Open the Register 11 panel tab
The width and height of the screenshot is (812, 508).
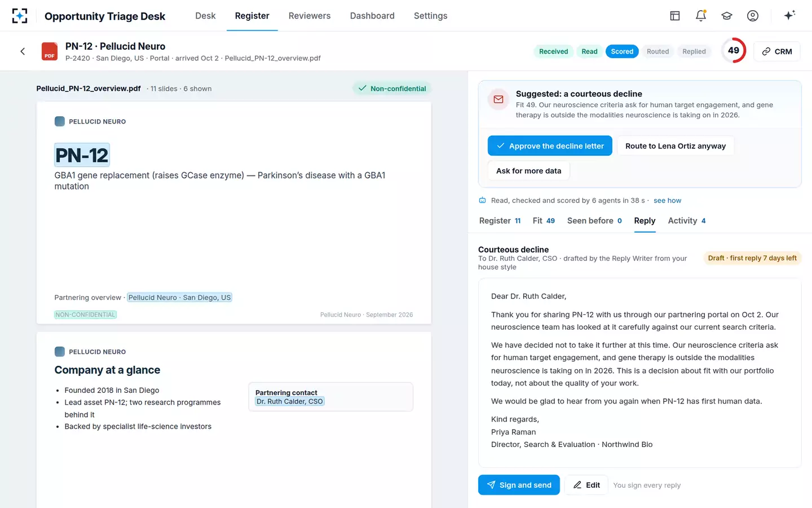pyautogui.click(x=500, y=221)
